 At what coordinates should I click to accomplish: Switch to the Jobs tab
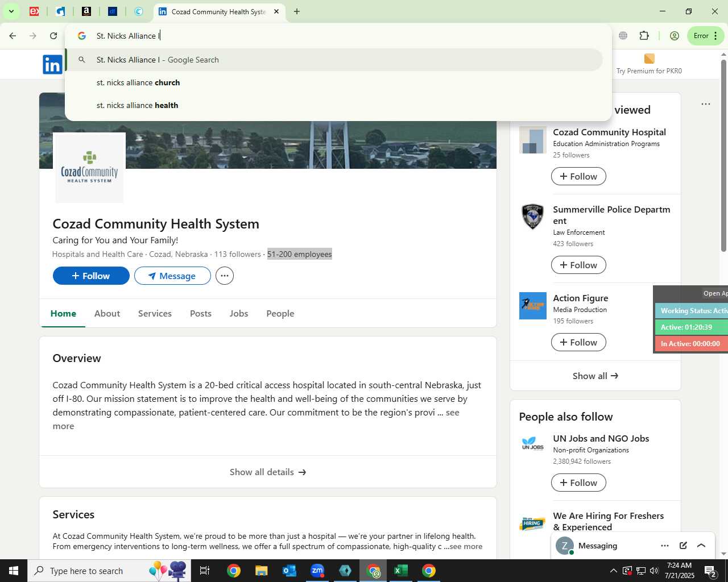(x=239, y=313)
